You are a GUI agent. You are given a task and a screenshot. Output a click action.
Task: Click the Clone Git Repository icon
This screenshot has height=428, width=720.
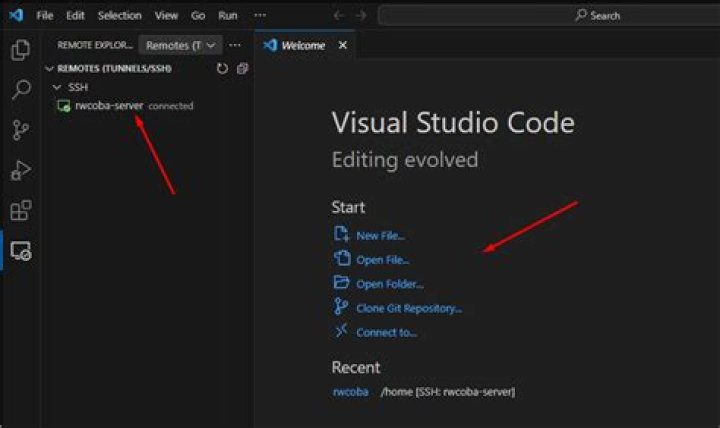[x=341, y=306]
